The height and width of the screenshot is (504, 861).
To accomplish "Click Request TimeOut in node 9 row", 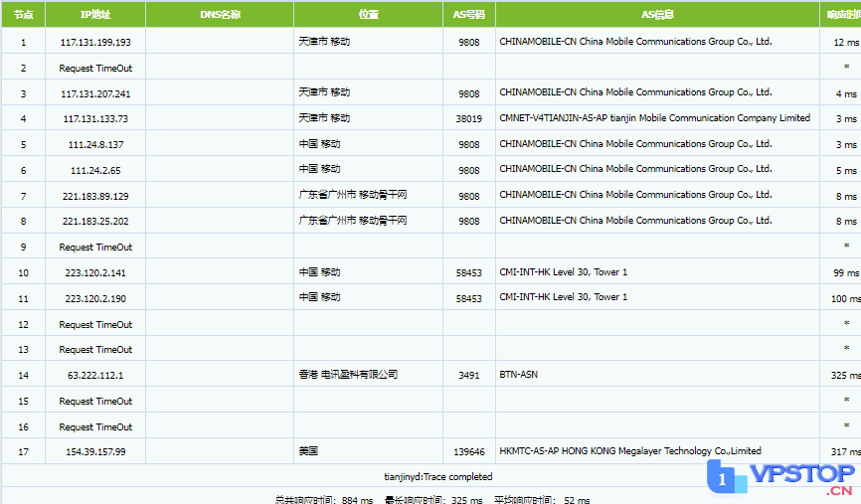I will point(95,248).
